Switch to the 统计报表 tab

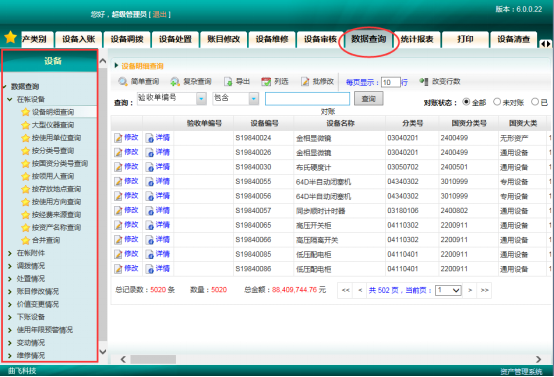coord(417,39)
